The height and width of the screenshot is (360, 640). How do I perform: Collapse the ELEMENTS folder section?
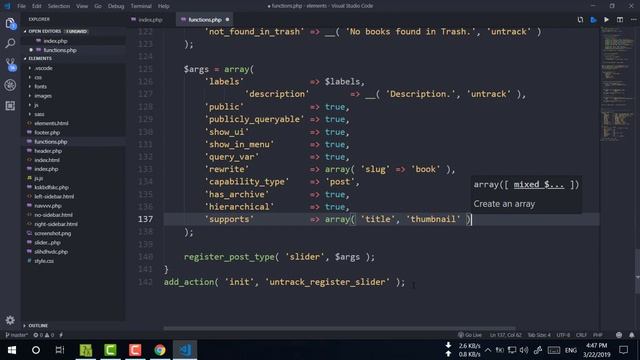pos(40,59)
